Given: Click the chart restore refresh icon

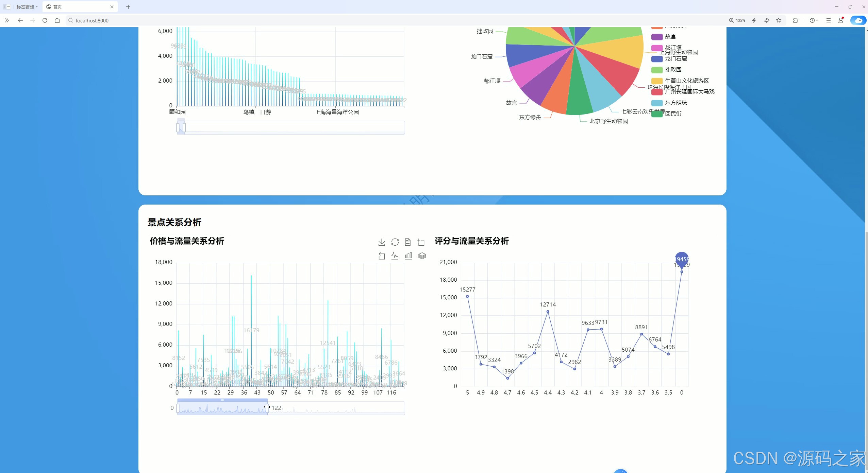Looking at the screenshot, I should [395, 242].
